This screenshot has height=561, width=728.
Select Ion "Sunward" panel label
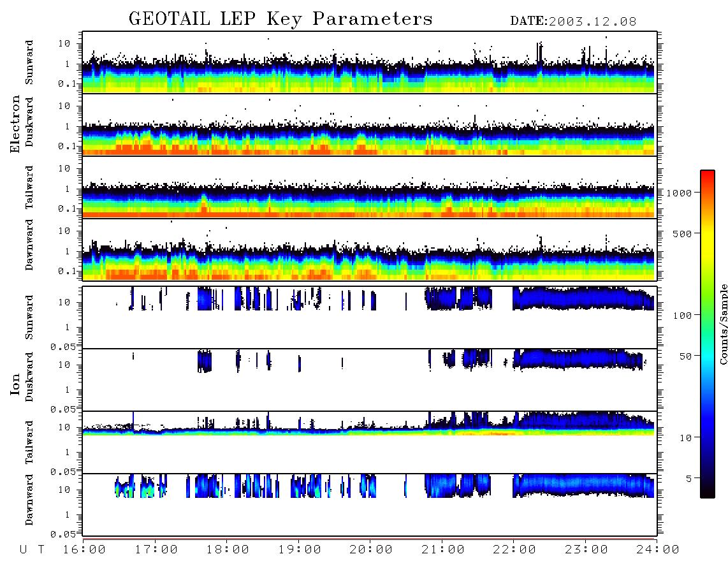pyautogui.click(x=29, y=317)
